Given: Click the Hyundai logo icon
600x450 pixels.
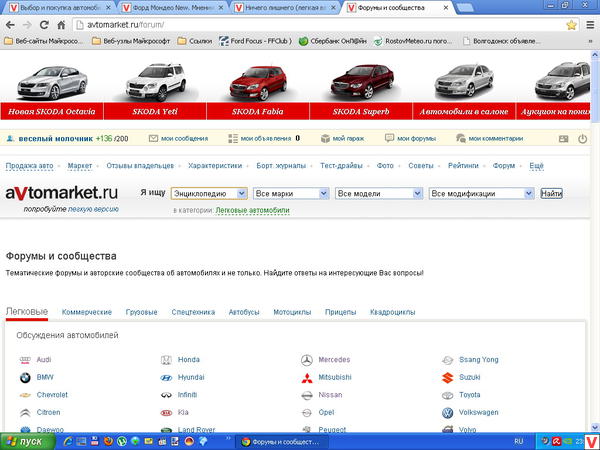Looking at the screenshot, I should click(166, 378).
